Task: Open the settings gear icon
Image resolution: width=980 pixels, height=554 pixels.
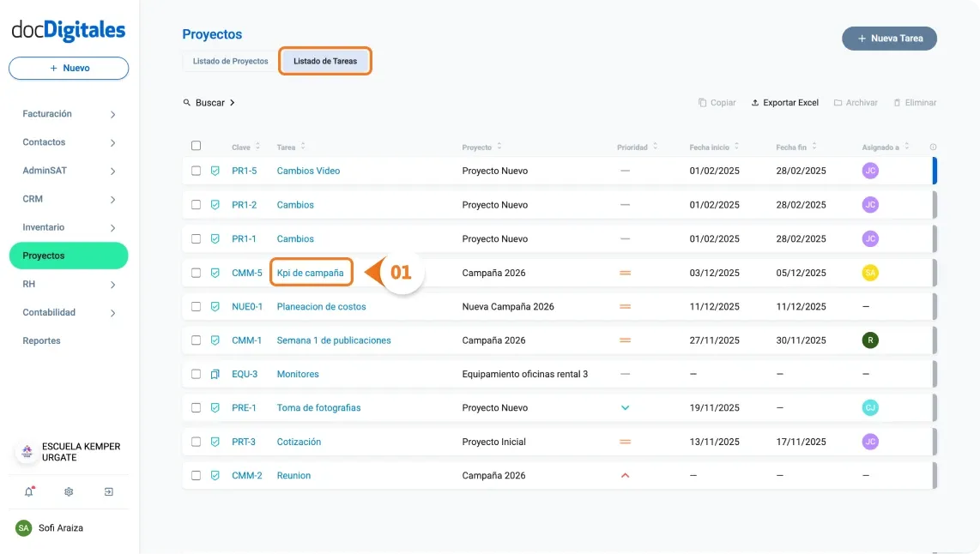Action: [x=69, y=491]
